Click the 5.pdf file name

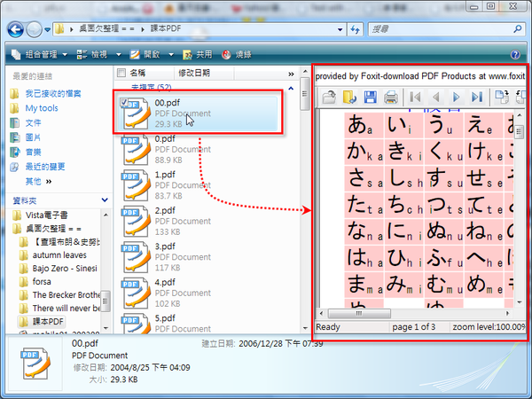pyautogui.click(x=165, y=318)
